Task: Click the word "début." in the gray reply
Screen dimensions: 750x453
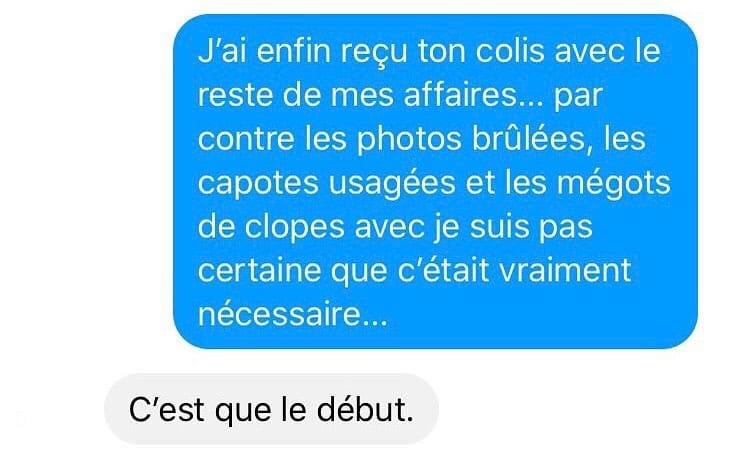Action: [365, 409]
